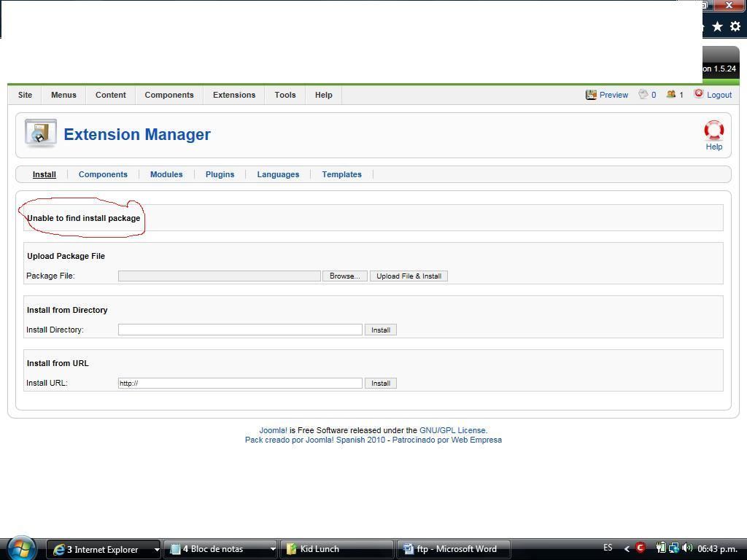Click the Windows Start orb

(21, 548)
